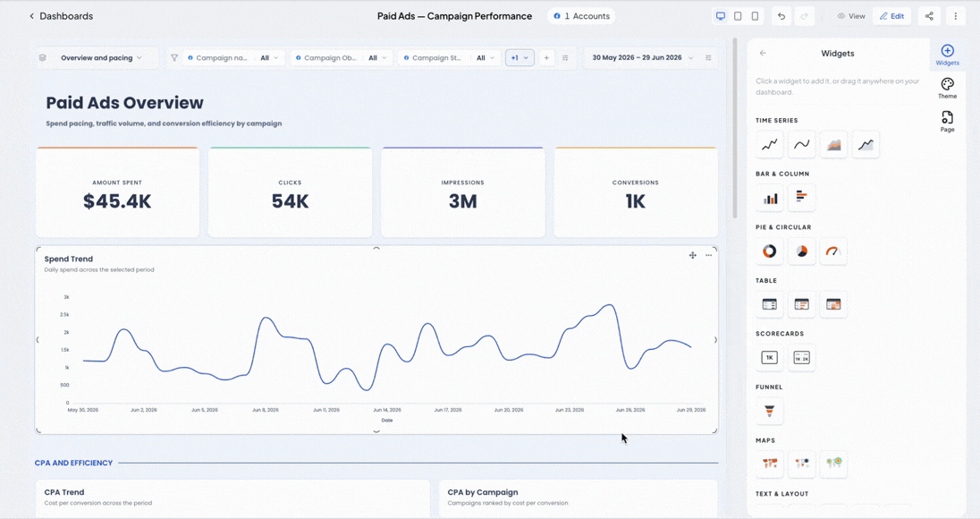
Task: Add the second table widget with bars
Action: pos(801,304)
